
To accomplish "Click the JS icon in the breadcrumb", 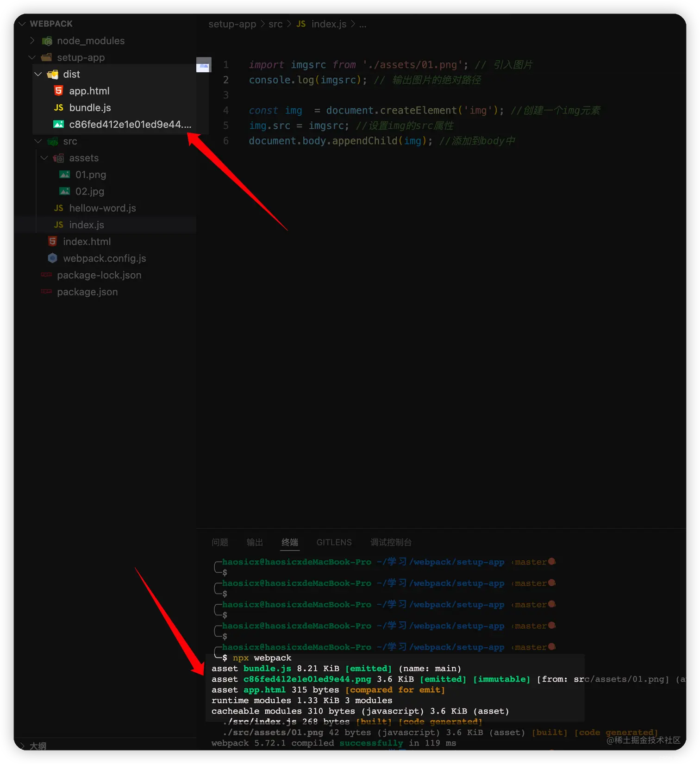I will click(x=301, y=24).
